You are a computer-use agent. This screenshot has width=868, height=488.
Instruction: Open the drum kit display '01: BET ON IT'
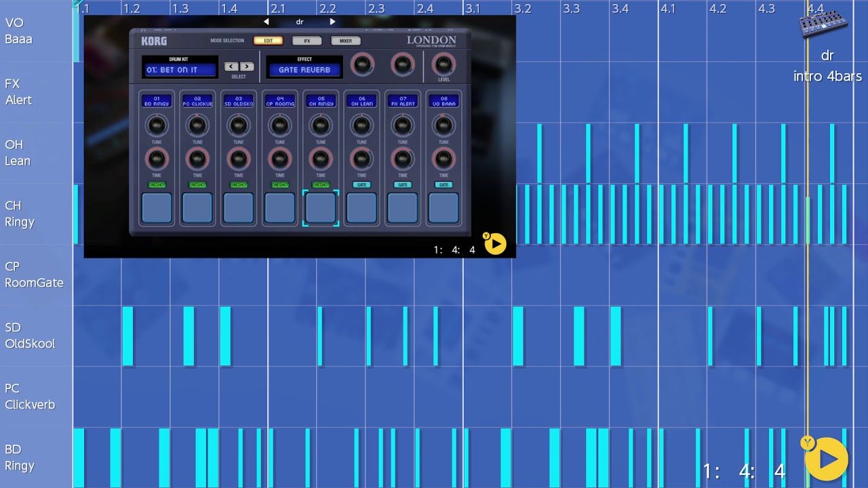pyautogui.click(x=180, y=70)
